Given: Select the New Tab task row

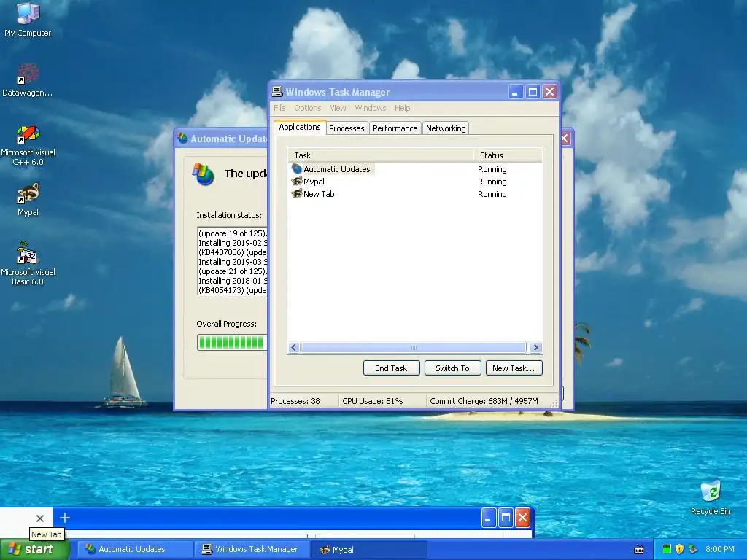Looking at the screenshot, I should tap(414, 194).
